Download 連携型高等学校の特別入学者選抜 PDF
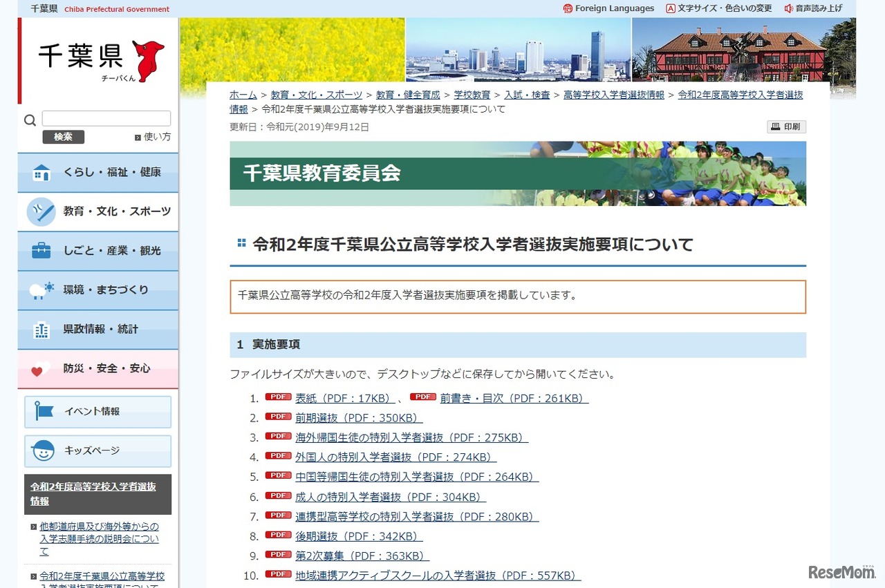The width and height of the screenshot is (885, 588). (417, 516)
